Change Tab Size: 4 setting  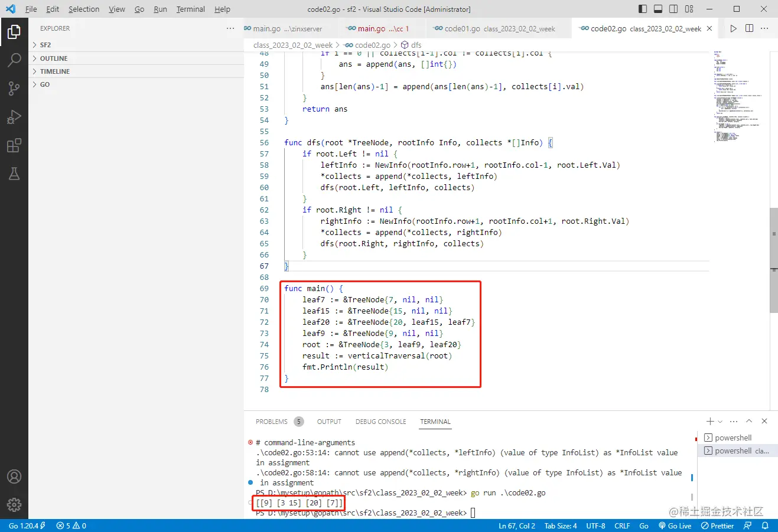(x=561, y=526)
